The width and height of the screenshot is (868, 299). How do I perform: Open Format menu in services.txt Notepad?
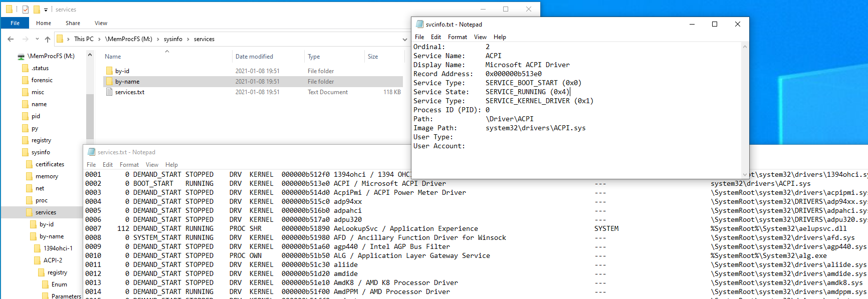129,165
